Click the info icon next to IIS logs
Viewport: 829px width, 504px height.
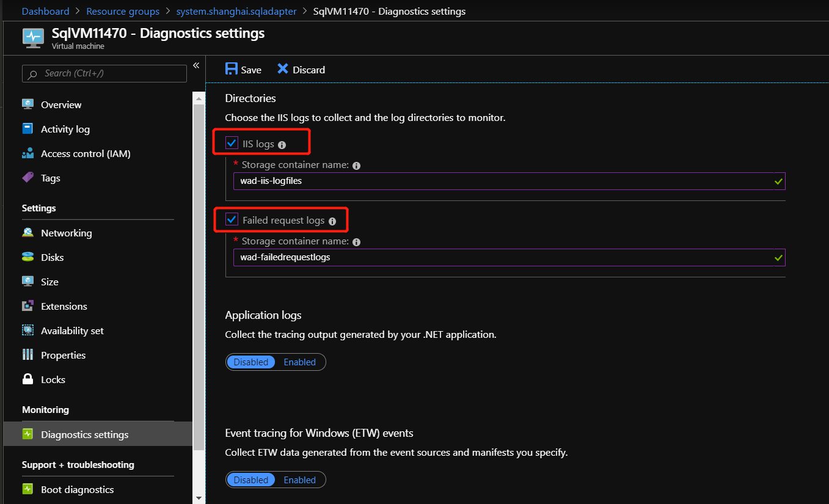tap(281, 145)
